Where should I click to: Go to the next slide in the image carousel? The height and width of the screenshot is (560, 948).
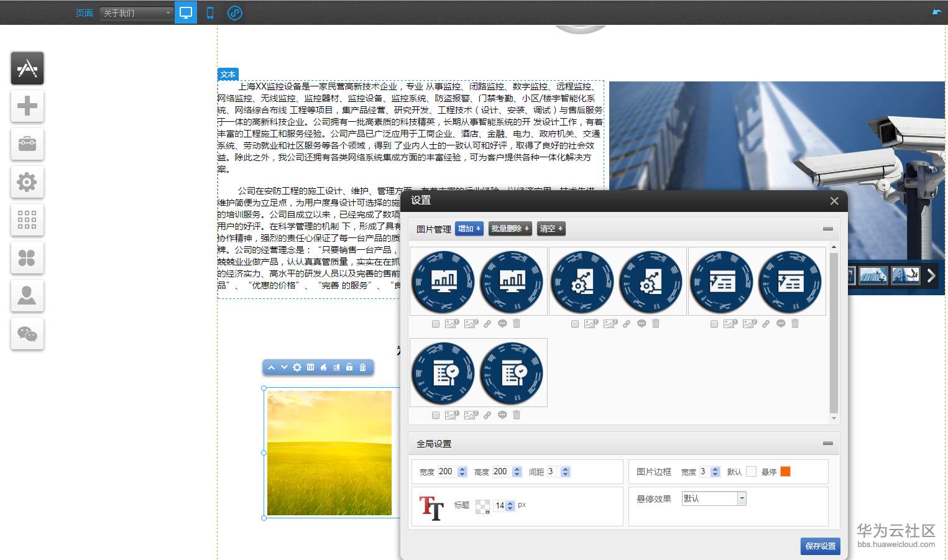[x=931, y=275]
